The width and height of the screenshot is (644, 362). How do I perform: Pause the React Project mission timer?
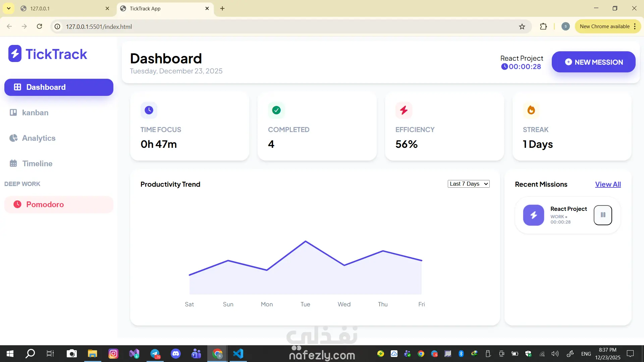[603, 215]
